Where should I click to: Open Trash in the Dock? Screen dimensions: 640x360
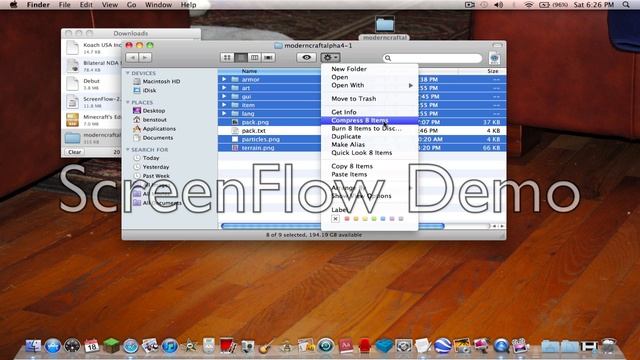(609, 346)
